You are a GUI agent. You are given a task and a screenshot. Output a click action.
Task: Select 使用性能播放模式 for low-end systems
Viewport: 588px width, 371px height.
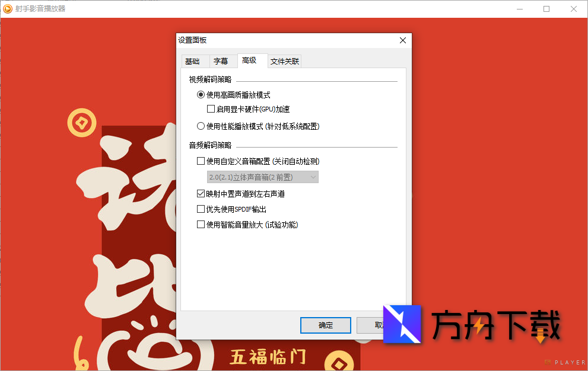coord(201,126)
